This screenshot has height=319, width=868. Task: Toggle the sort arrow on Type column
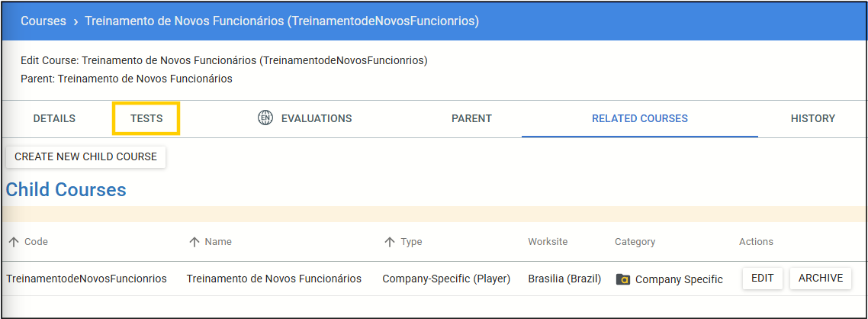(390, 242)
